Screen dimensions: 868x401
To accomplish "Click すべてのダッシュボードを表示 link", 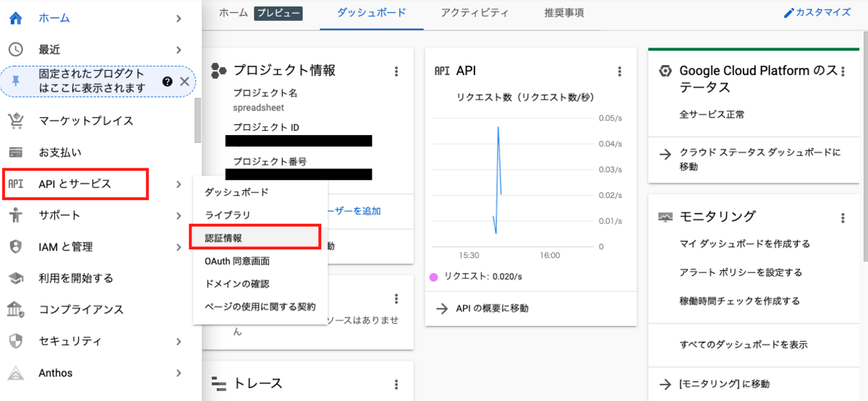I will click(744, 345).
